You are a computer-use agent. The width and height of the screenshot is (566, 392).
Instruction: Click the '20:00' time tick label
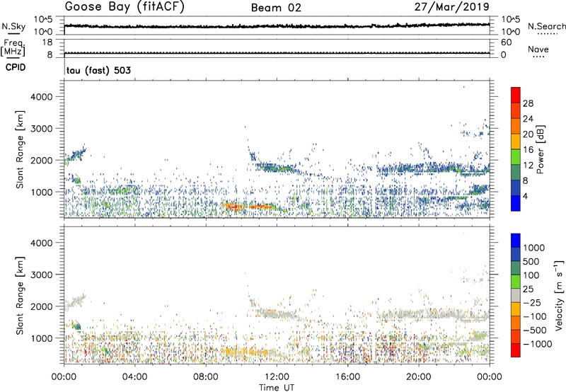click(419, 377)
